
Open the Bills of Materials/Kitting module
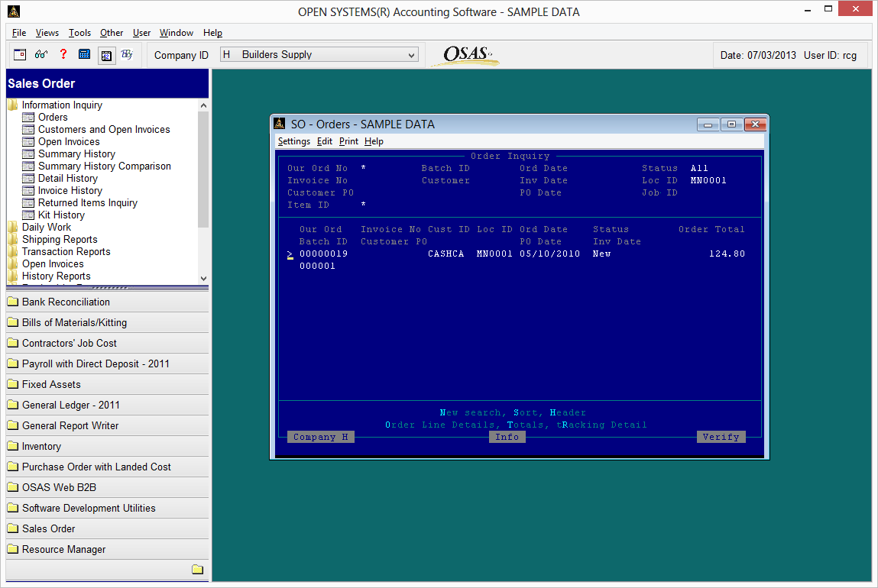point(107,323)
